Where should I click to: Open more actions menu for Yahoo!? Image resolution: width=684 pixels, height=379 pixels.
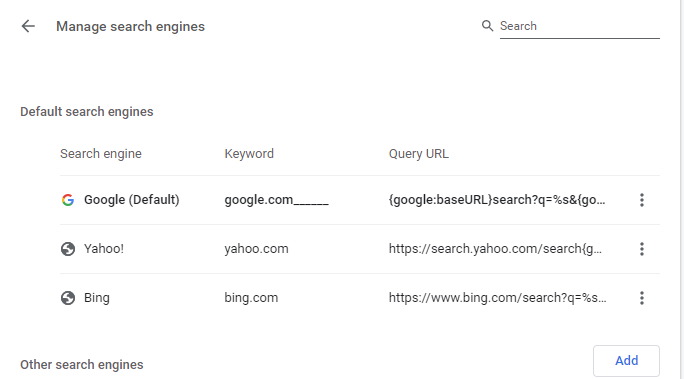coord(642,249)
